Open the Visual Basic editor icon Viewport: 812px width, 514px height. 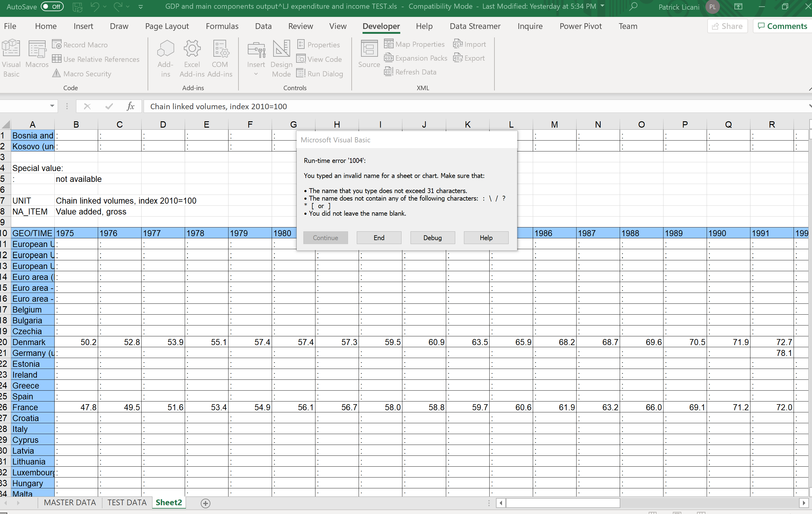[x=11, y=49]
